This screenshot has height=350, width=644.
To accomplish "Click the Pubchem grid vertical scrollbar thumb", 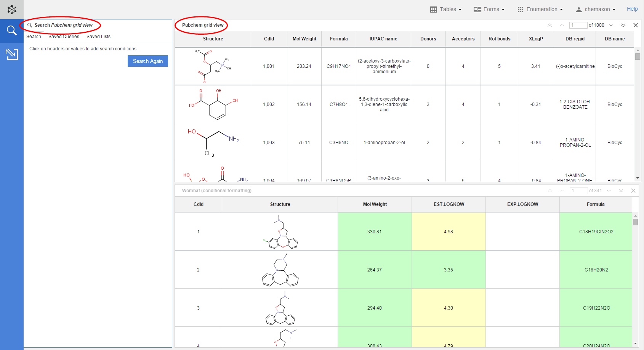I will pos(638,56).
